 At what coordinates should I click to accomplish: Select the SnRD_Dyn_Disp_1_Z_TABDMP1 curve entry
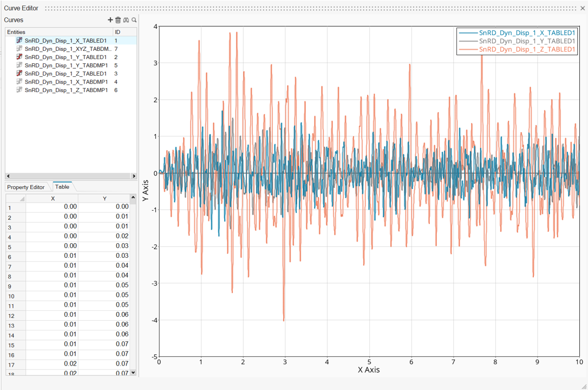coord(66,90)
